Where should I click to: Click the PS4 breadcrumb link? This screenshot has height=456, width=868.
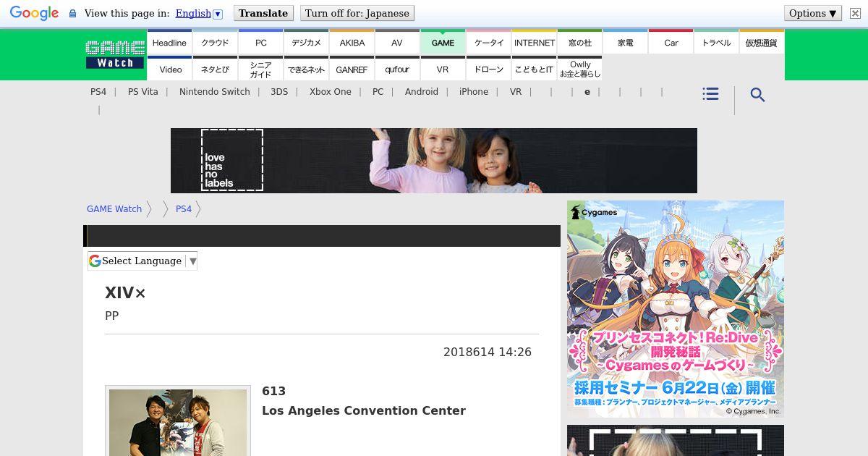(x=184, y=209)
